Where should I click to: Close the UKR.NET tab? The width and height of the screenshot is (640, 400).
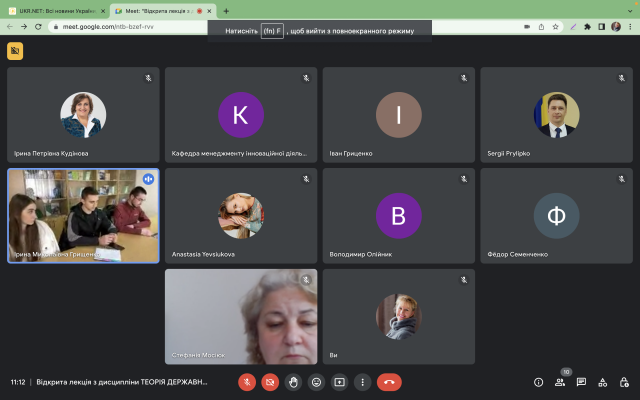click(x=103, y=11)
